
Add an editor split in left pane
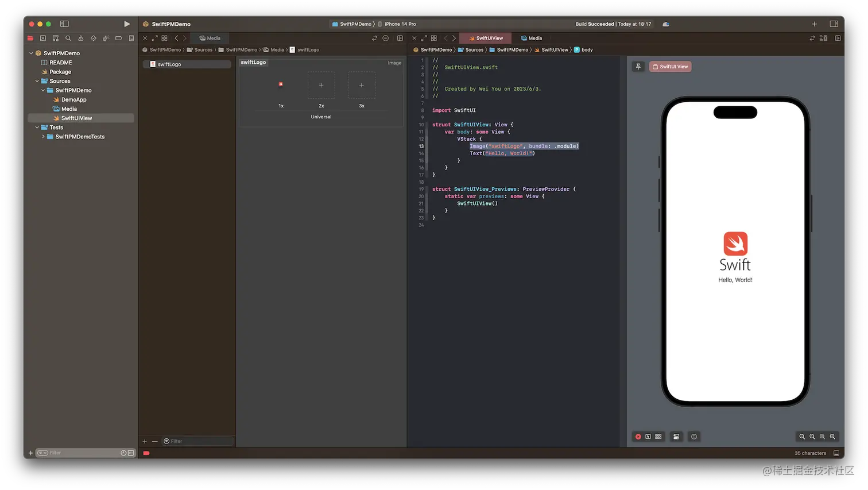click(400, 38)
